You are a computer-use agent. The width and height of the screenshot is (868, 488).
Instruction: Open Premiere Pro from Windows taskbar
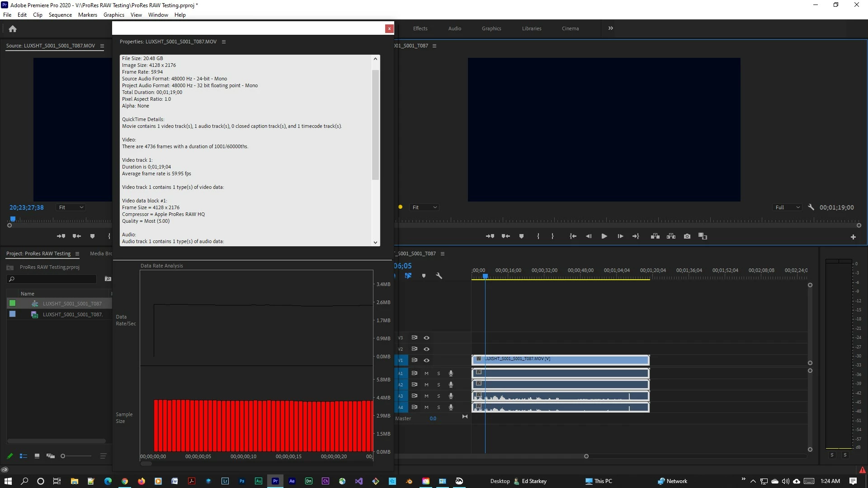[x=275, y=481]
